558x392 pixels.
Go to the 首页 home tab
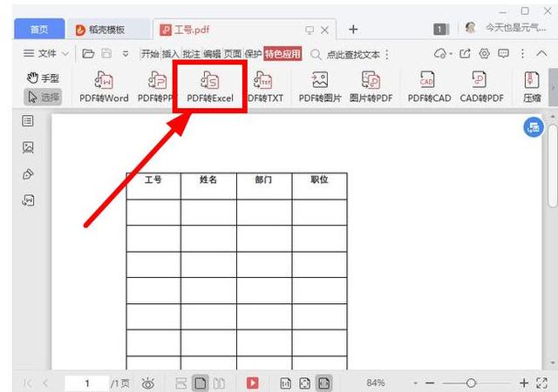(x=39, y=29)
